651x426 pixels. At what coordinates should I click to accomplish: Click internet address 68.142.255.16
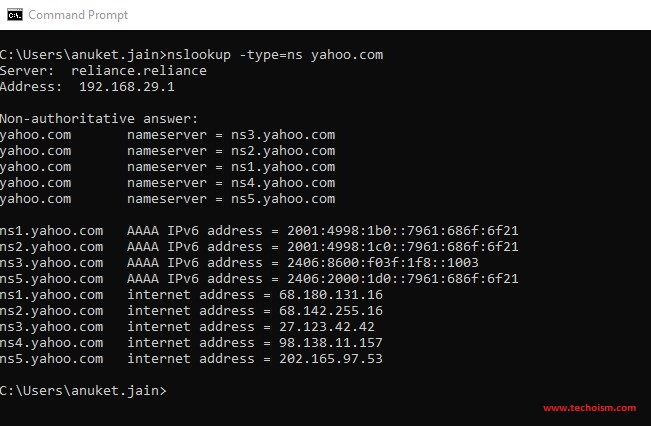(x=330, y=311)
